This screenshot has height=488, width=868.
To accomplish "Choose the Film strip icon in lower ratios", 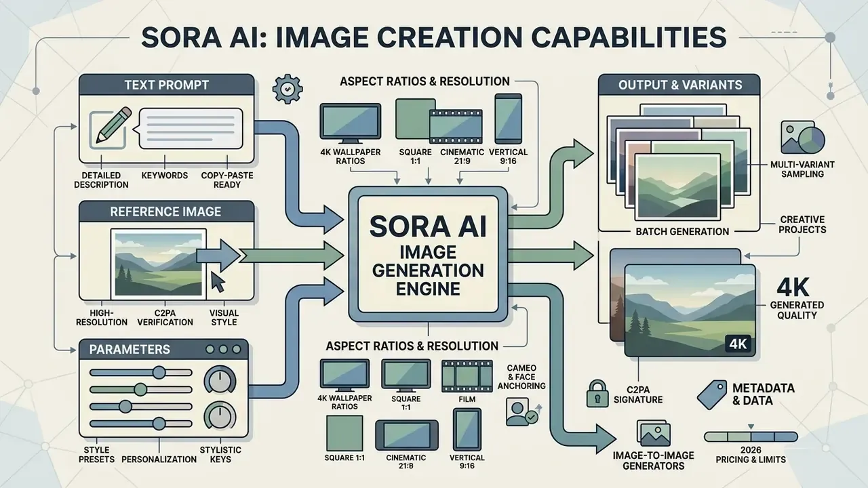I will pos(467,376).
